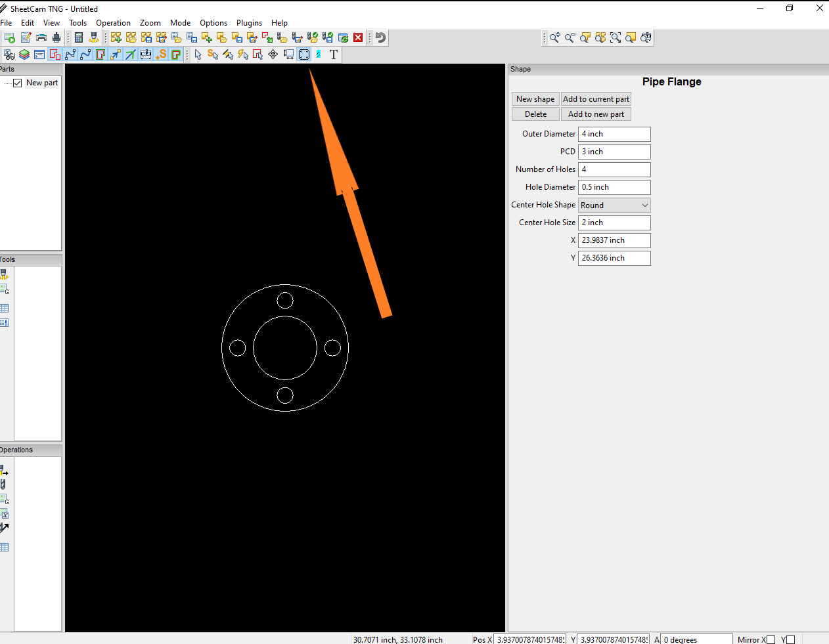The width and height of the screenshot is (829, 644).
Task: Click the Hole Diameter input field
Action: 614,187
